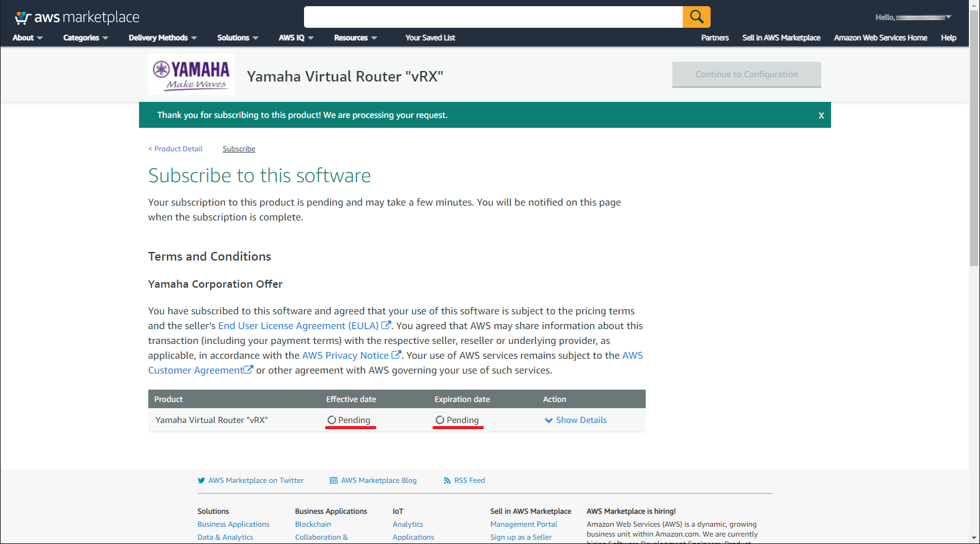Open the Delivery Methods dropdown
This screenshot has height=544, width=980.
(163, 38)
